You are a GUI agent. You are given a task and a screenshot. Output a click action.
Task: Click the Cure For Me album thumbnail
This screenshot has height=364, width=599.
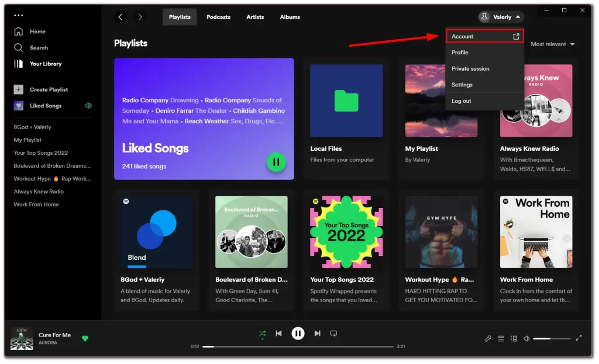tap(22, 338)
